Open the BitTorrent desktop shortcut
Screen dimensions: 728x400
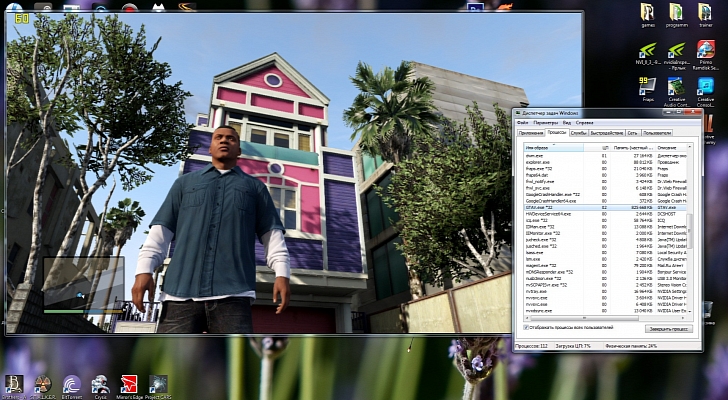[71, 384]
